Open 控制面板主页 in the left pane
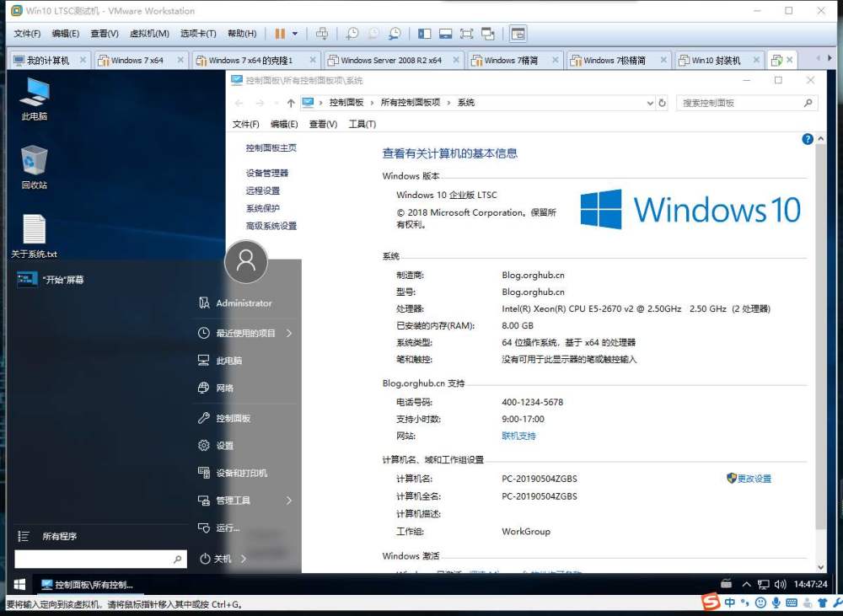Image resolution: width=843 pixels, height=616 pixels. [271, 147]
